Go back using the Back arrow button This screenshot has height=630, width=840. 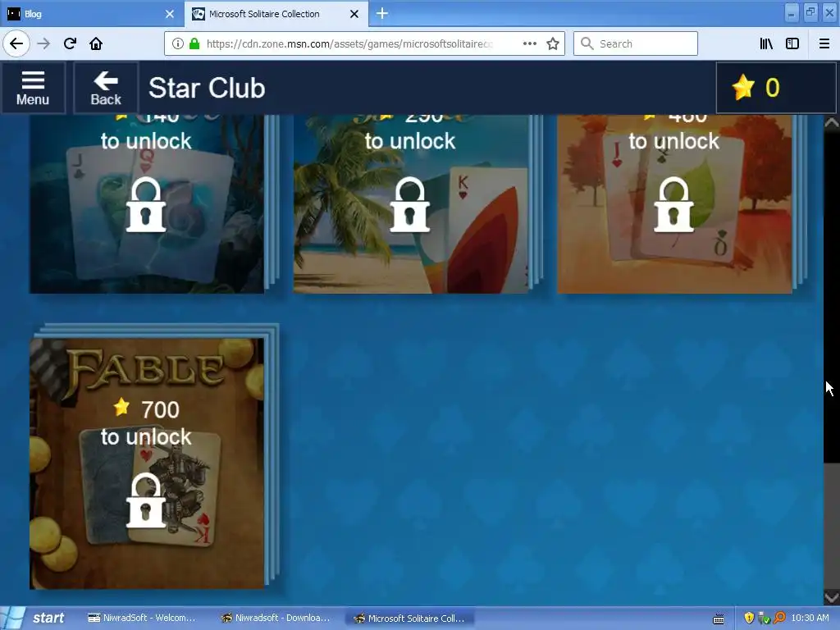(x=106, y=88)
